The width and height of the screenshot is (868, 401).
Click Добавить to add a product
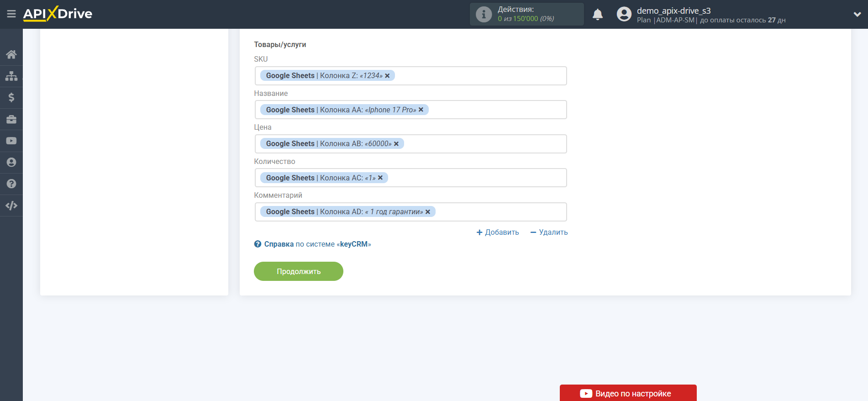(x=498, y=232)
